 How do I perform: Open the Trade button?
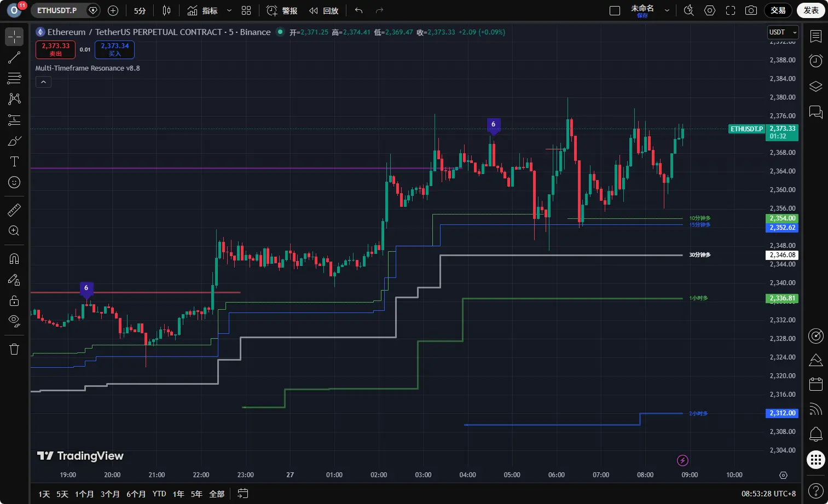click(x=778, y=10)
